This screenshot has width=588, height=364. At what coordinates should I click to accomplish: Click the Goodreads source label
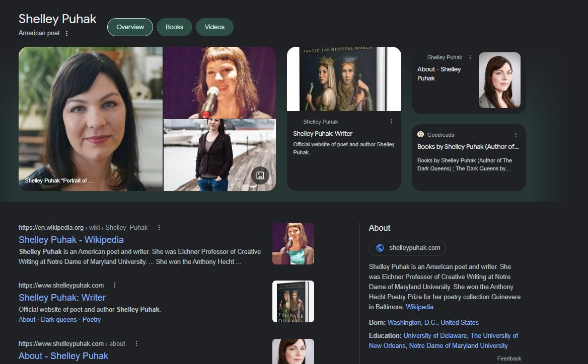point(440,134)
